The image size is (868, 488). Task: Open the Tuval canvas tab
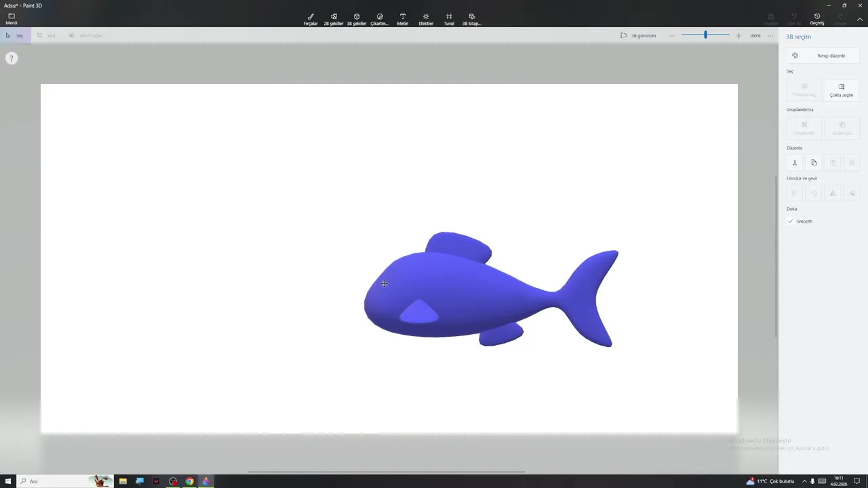tap(449, 19)
